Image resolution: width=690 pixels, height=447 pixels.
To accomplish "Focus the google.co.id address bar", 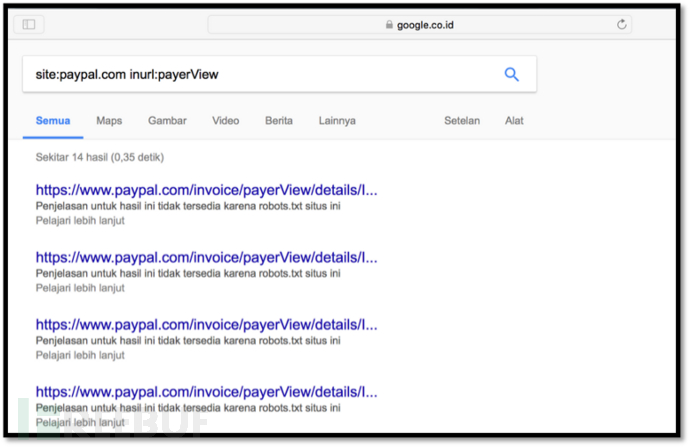I will 420,25.
